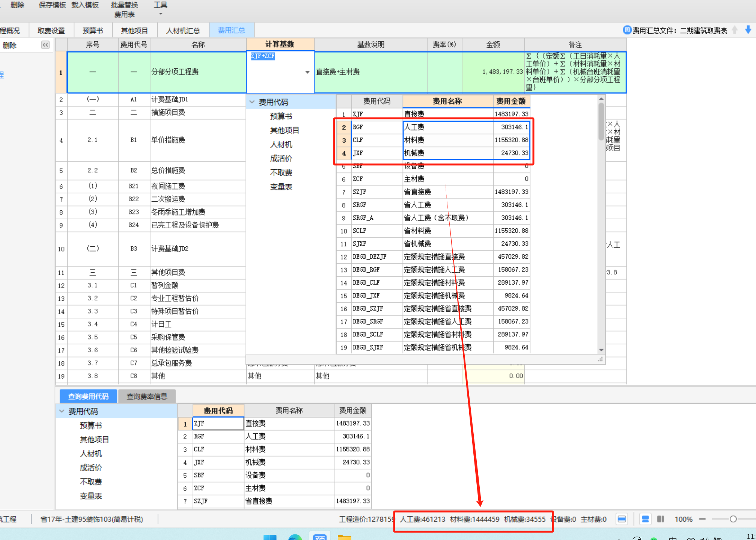This screenshot has width=756, height=540.
Task: Click the popup list scroll-up arrow
Action: pyautogui.click(x=601, y=99)
